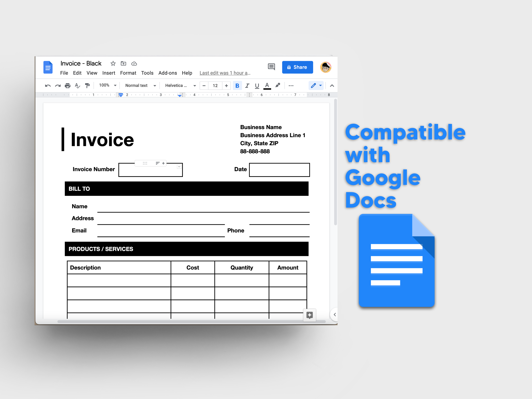Toggle italic formatting
The image size is (532, 399).
pyautogui.click(x=247, y=85)
